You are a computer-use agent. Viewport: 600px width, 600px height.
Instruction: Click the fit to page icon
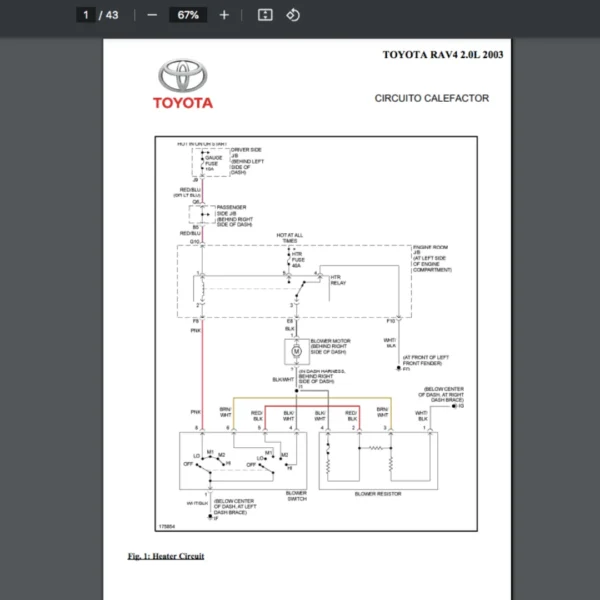(265, 15)
